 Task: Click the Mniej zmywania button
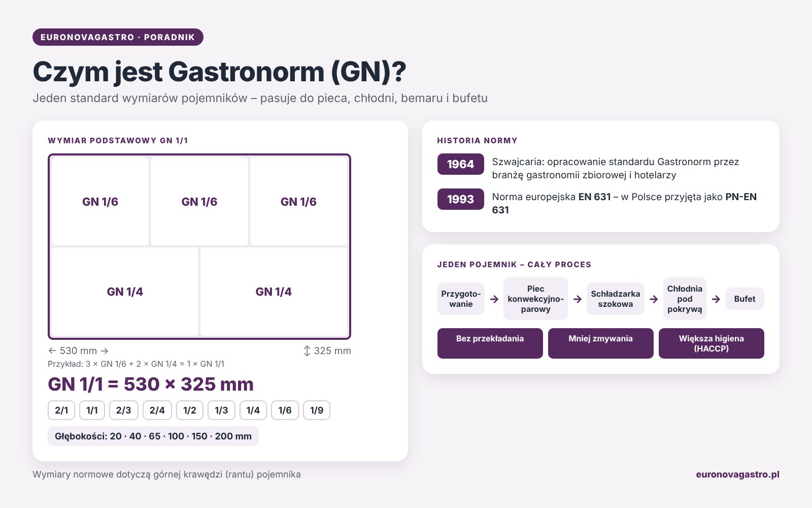click(600, 343)
